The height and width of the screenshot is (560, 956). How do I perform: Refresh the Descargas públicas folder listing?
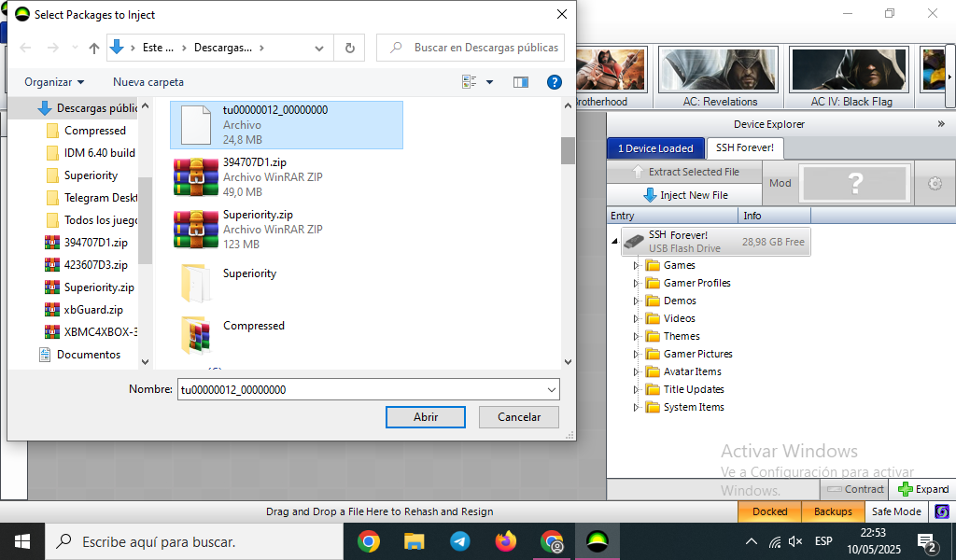click(350, 48)
